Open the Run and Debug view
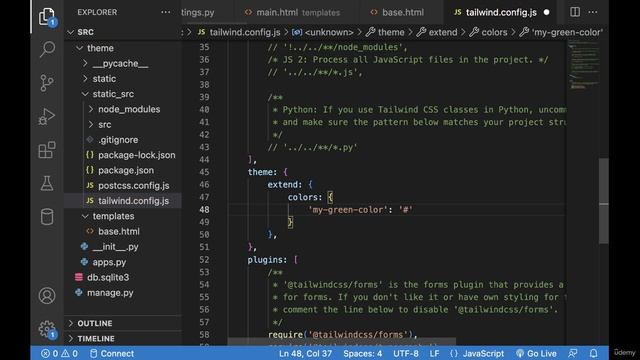 click(47, 117)
